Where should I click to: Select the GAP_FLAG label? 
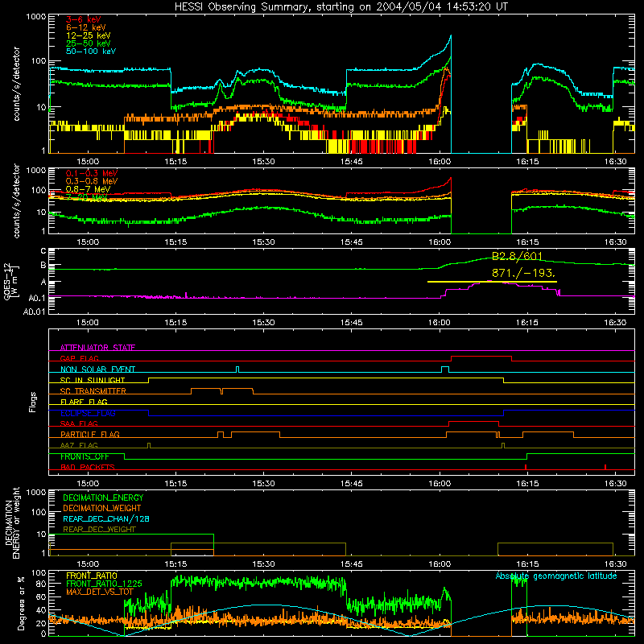point(79,358)
